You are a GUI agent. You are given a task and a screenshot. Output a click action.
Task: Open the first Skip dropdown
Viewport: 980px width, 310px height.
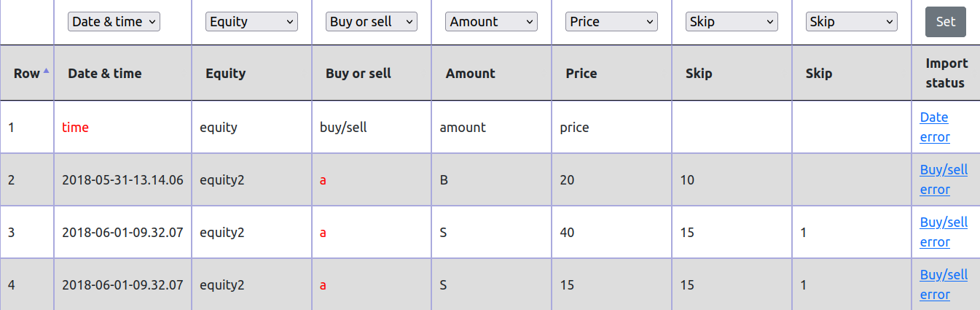732,22
